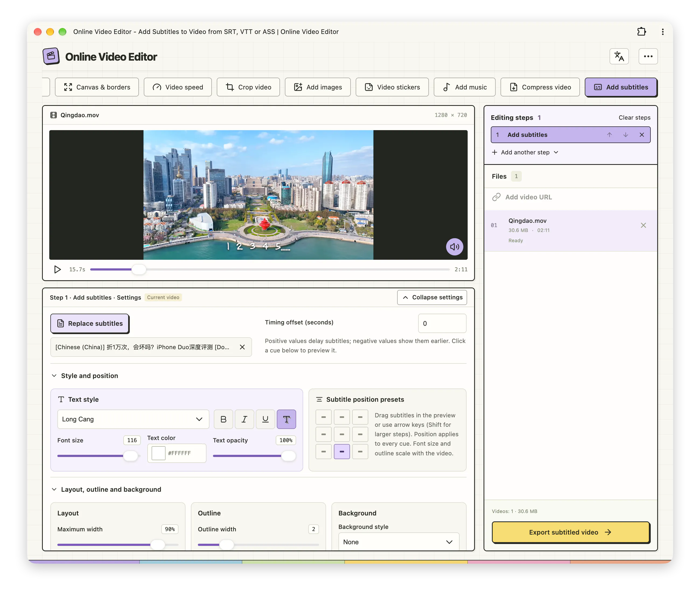
Task: Select the bottom-right subtitle position preset
Action: coord(360,452)
